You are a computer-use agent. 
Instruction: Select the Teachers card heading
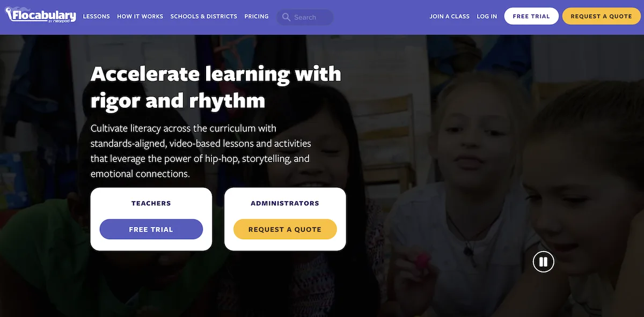151,203
